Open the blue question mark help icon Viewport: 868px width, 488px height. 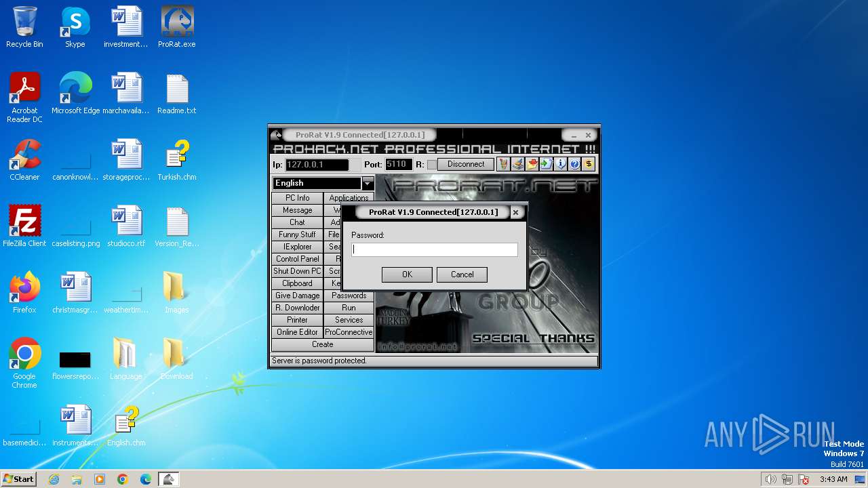(x=574, y=164)
